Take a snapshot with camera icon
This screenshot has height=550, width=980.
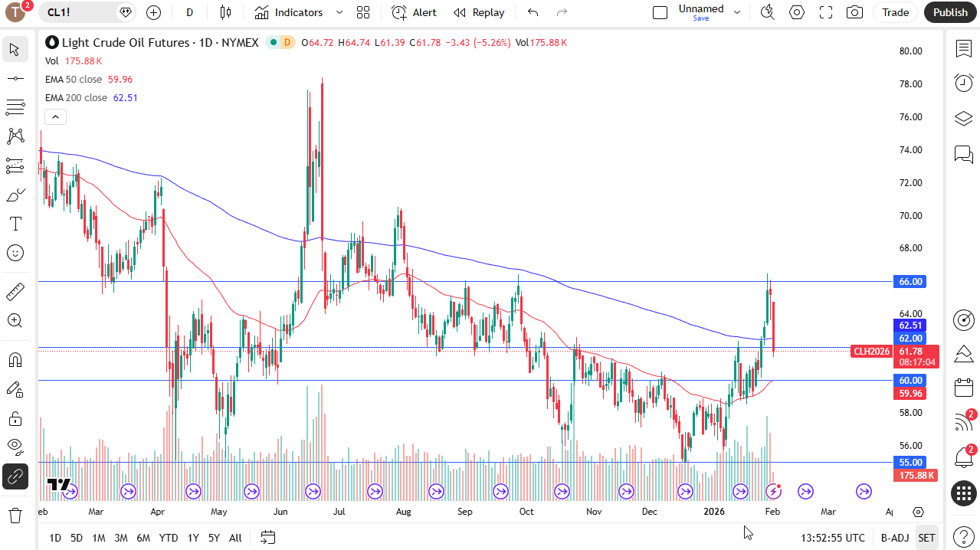tap(854, 12)
